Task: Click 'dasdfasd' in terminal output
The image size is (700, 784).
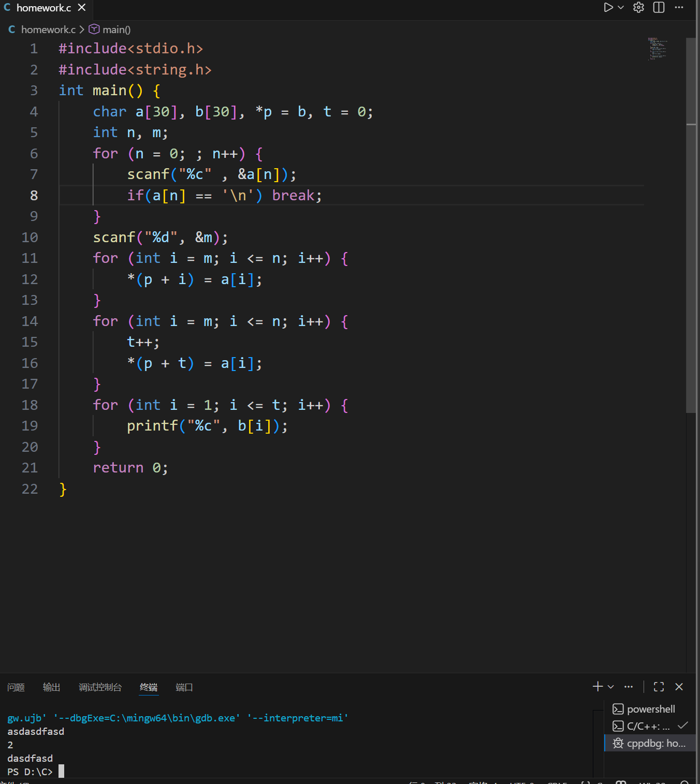Action: click(30, 758)
